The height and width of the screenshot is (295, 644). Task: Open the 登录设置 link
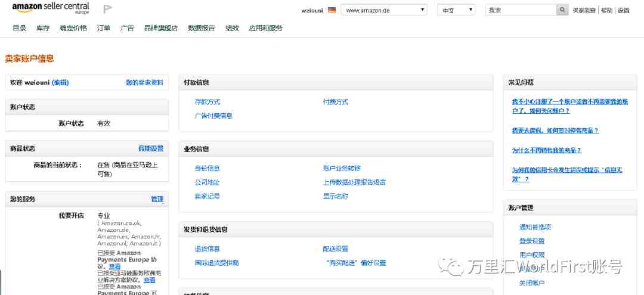pyautogui.click(x=532, y=241)
